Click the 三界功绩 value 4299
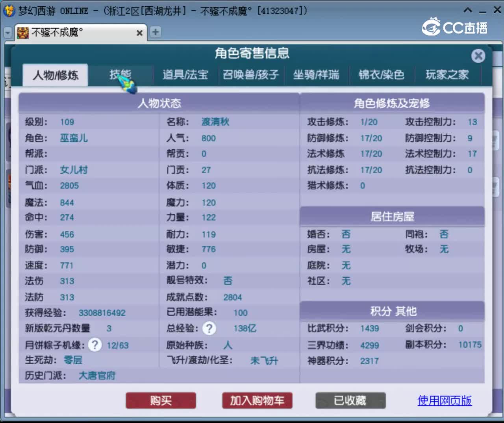 [x=370, y=346]
